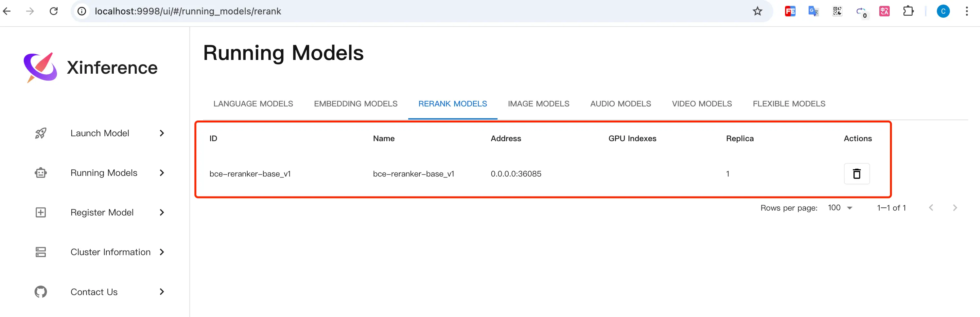Open Launch Model in the sidebar
The image size is (980, 317).
point(100,133)
